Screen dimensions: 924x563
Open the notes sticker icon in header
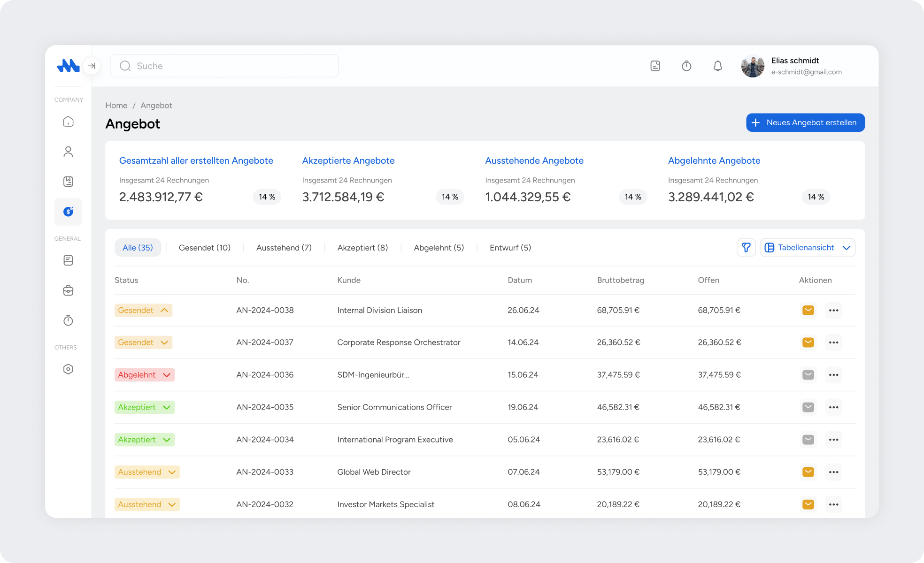(655, 66)
